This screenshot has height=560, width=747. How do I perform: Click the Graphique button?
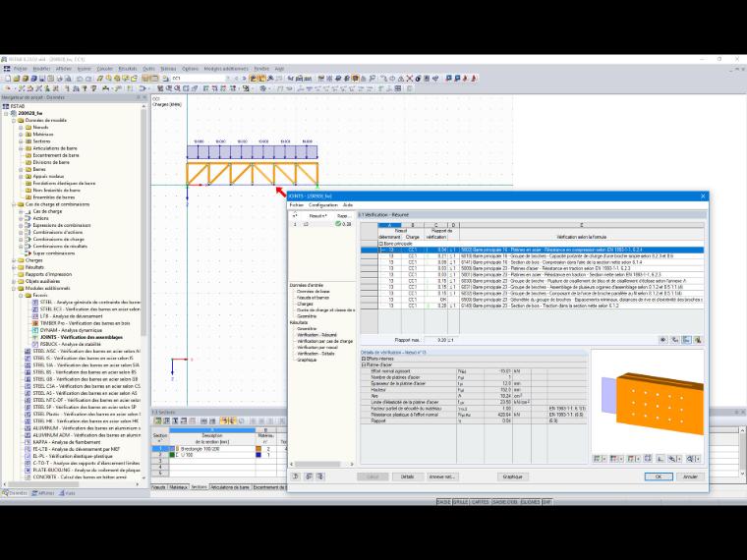tap(512, 476)
